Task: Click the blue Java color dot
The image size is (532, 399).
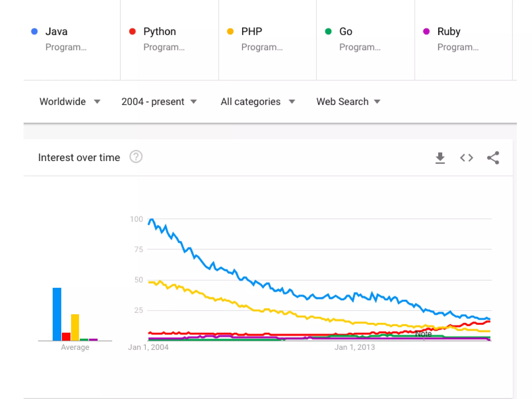Action: (35, 31)
